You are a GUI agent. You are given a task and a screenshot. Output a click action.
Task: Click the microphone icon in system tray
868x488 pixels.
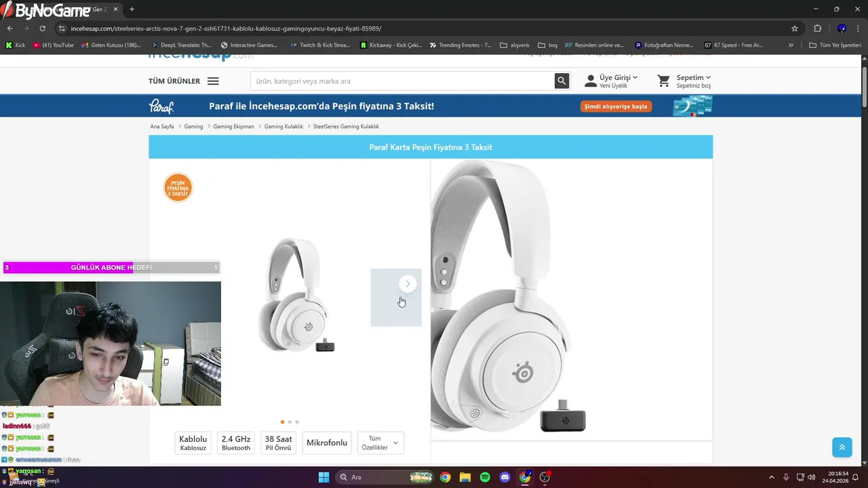[786, 477]
